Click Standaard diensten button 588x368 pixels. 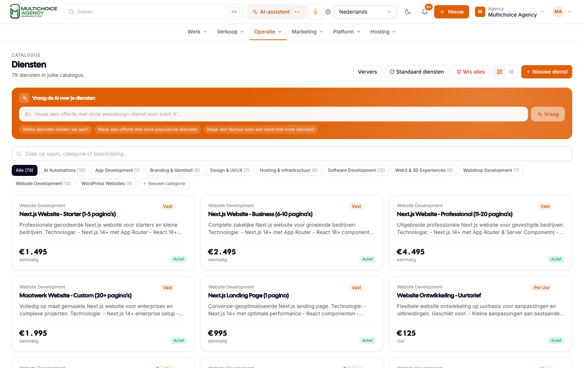coord(417,72)
